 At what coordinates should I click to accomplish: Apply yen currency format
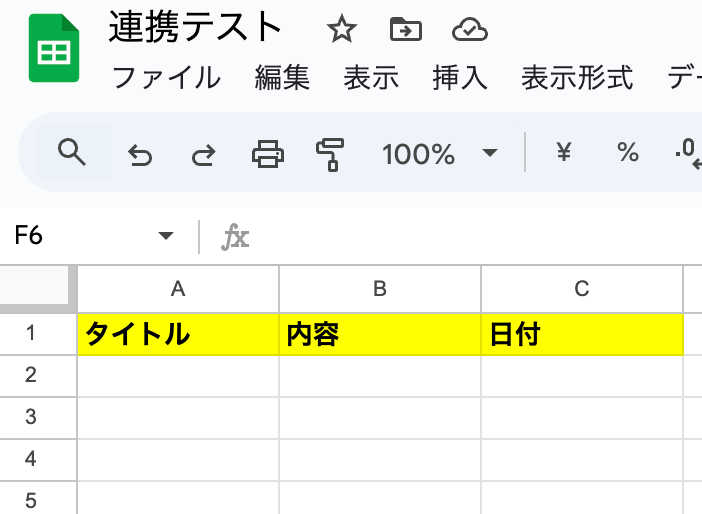click(x=564, y=152)
